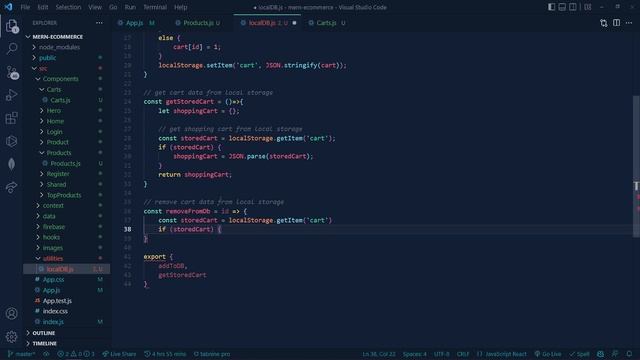
Task: Expand the OUTLINE section
Action: (66, 333)
